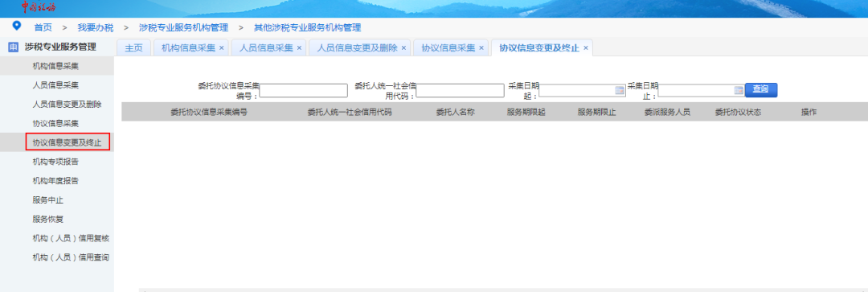The height and width of the screenshot is (292, 868).
Task: Click the location pin icon in the breadcrumb
Action: pyautogui.click(x=17, y=26)
